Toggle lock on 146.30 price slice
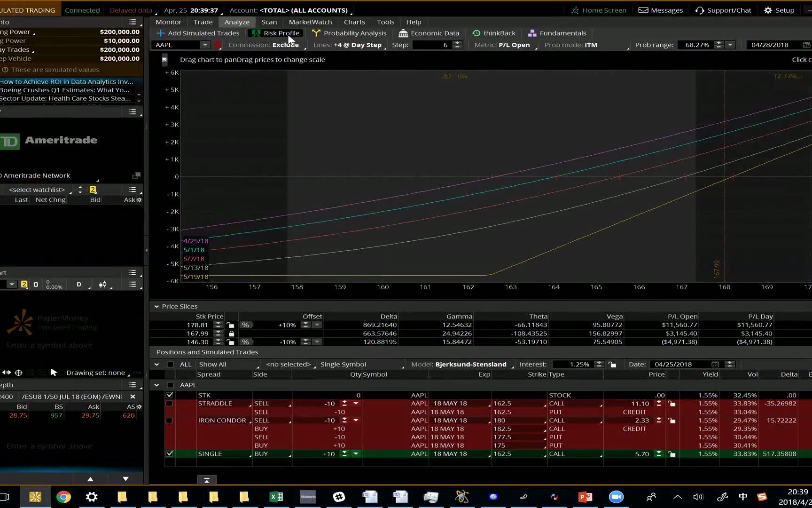Image resolution: width=812 pixels, height=508 pixels. click(x=230, y=342)
